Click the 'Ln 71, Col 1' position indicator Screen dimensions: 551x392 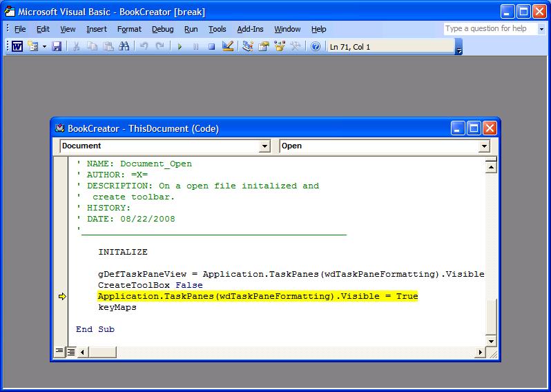click(x=390, y=47)
